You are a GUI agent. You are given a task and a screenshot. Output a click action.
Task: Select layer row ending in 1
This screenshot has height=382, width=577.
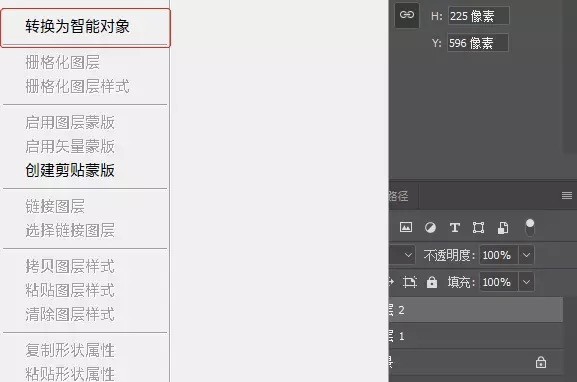pos(476,336)
